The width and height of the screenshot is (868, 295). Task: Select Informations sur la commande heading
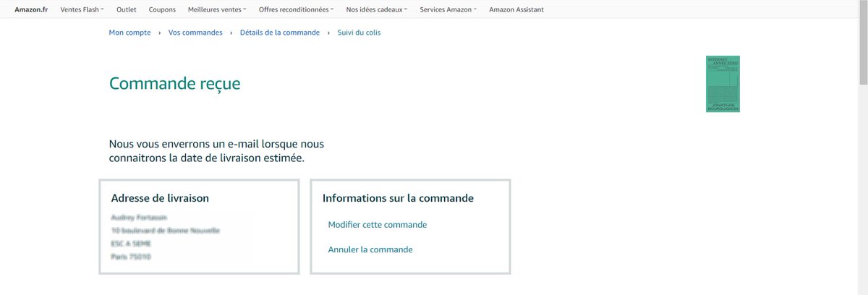pyautogui.click(x=398, y=198)
